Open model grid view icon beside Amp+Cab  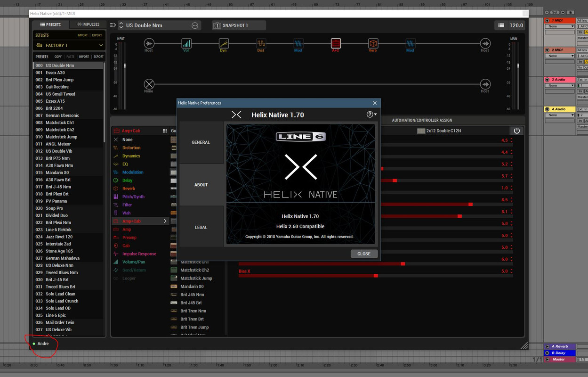(165, 131)
